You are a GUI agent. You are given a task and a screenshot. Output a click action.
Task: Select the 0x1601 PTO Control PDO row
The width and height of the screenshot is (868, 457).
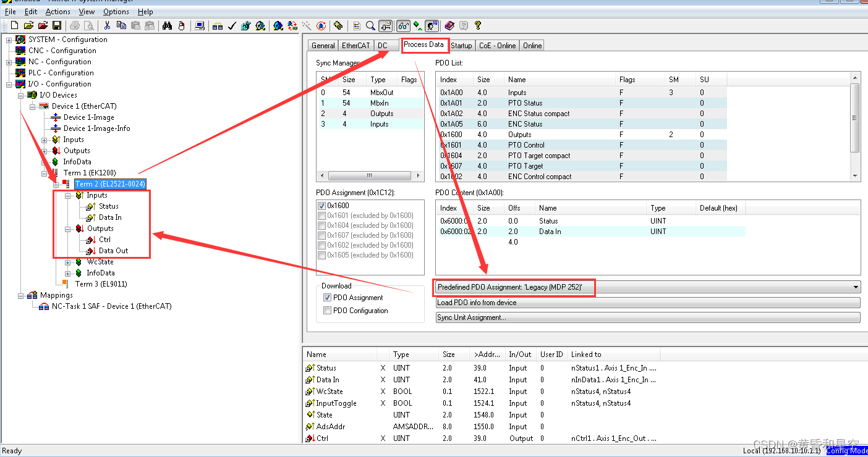coord(581,145)
